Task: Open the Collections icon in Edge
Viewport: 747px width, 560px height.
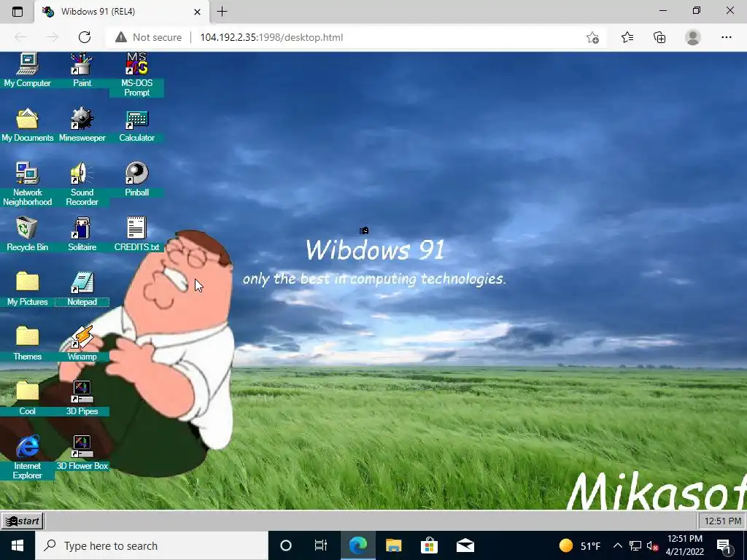Action: coord(659,37)
